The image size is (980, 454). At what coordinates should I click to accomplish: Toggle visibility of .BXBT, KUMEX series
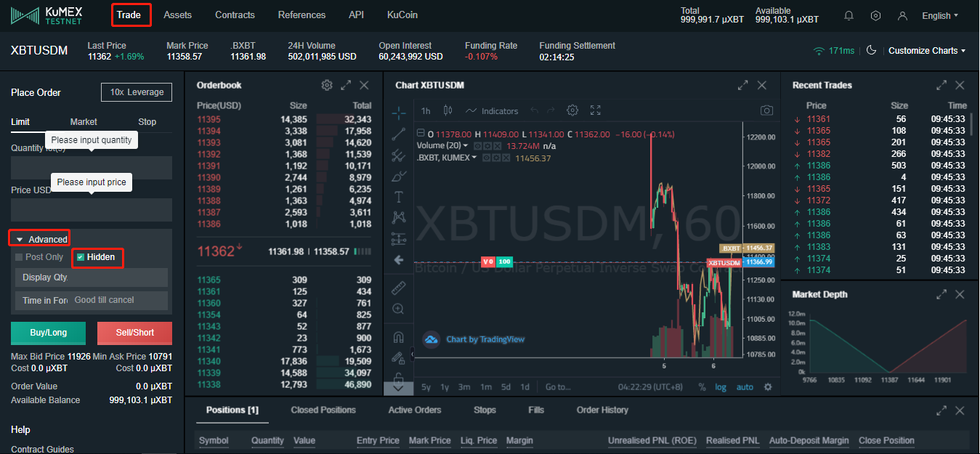(486, 158)
